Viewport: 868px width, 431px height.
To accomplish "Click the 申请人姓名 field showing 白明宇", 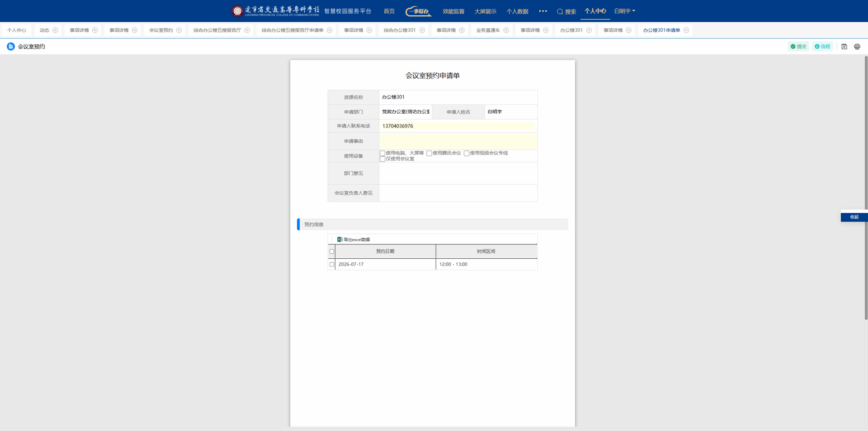I will tap(511, 112).
